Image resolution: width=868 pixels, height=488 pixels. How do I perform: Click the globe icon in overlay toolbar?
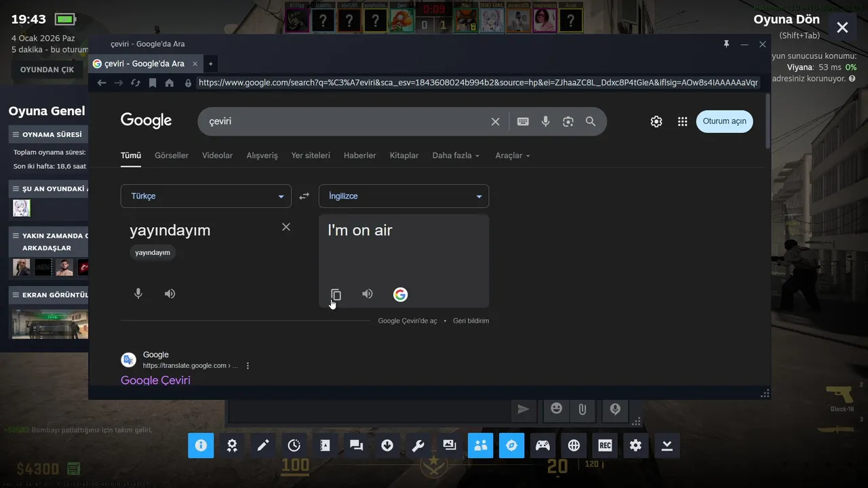574,445
